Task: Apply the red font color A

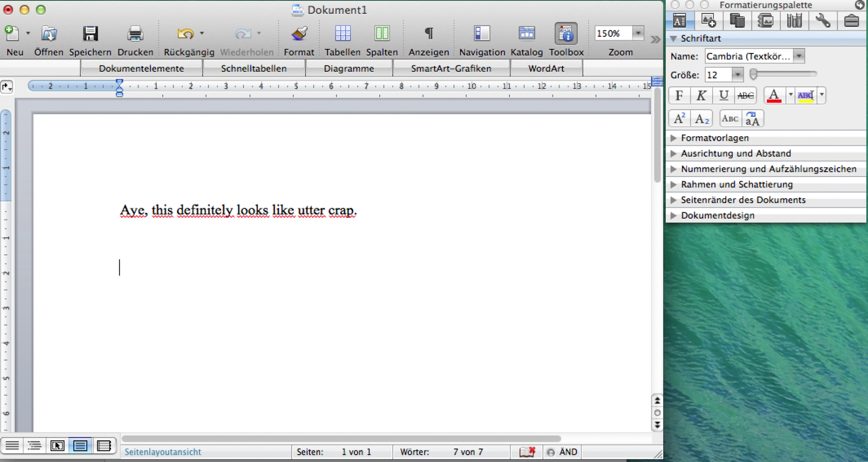Action: (774, 95)
